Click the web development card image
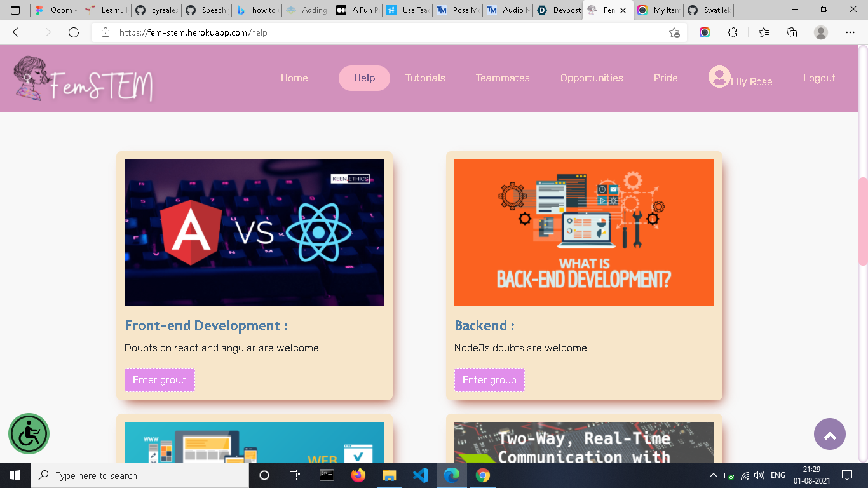Screen dimensions: 868x488 [x=254, y=442]
